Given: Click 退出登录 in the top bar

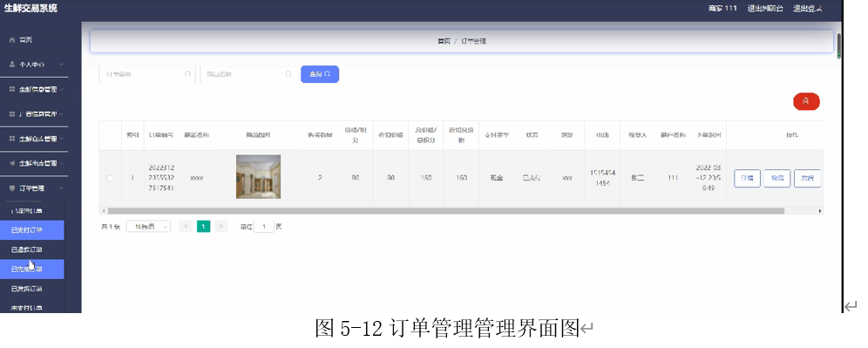Looking at the screenshot, I should (x=807, y=9).
